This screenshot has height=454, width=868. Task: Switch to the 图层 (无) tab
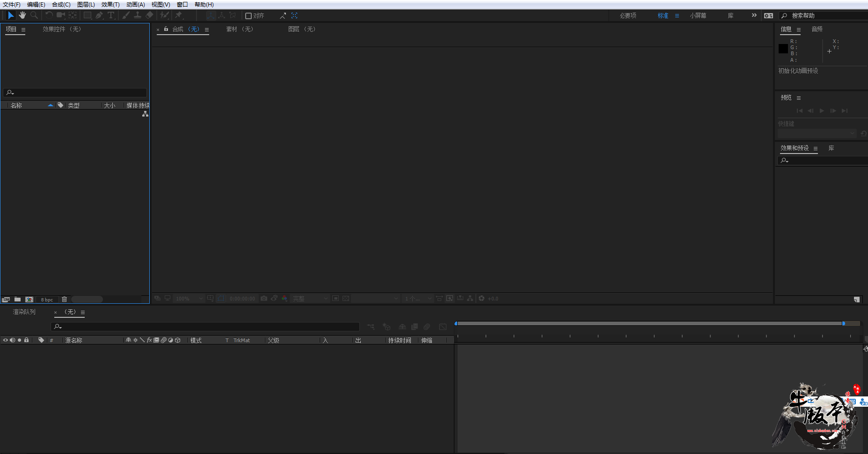(x=302, y=29)
